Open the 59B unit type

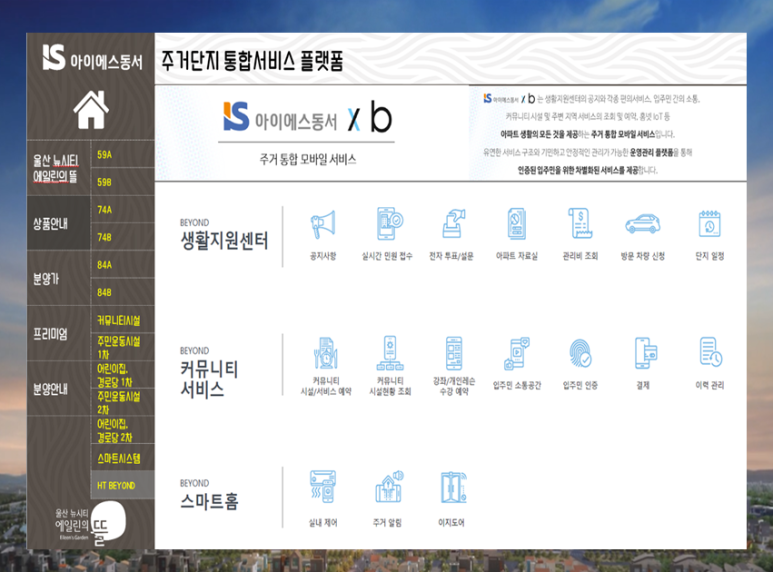[122, 182]
